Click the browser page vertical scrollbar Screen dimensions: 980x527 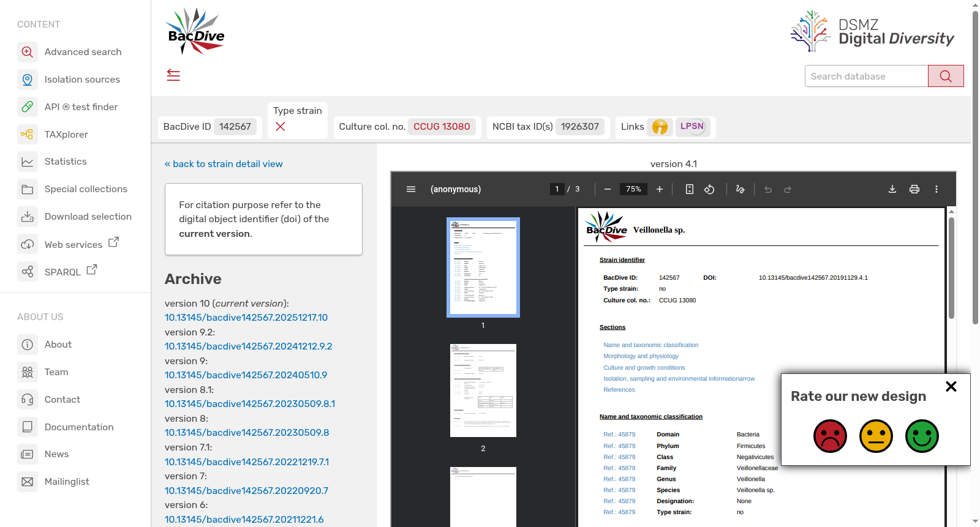click(975, 166)
